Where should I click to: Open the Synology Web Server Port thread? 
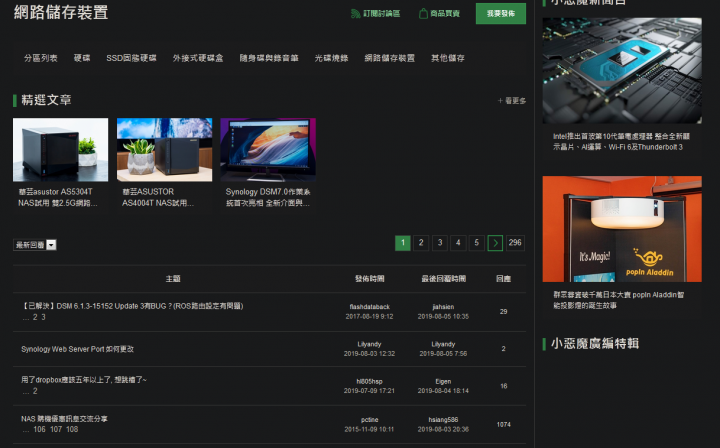click(x=78, y=349)
